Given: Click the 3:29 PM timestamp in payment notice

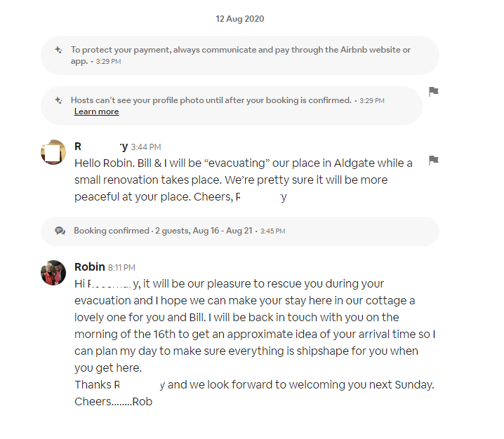Looking at the screenshot, I should point(108,62).
